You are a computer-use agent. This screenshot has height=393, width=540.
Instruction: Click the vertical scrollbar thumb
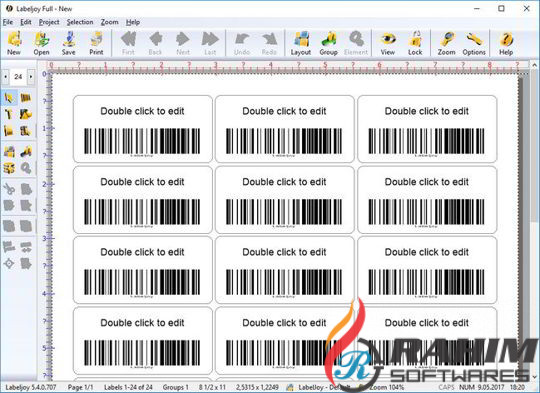pyautogui.click(x=534, y=146)
